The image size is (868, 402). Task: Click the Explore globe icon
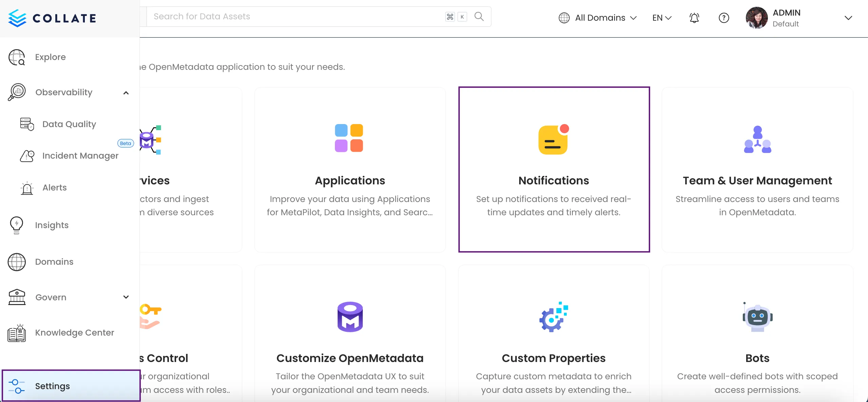coord(17,57)
